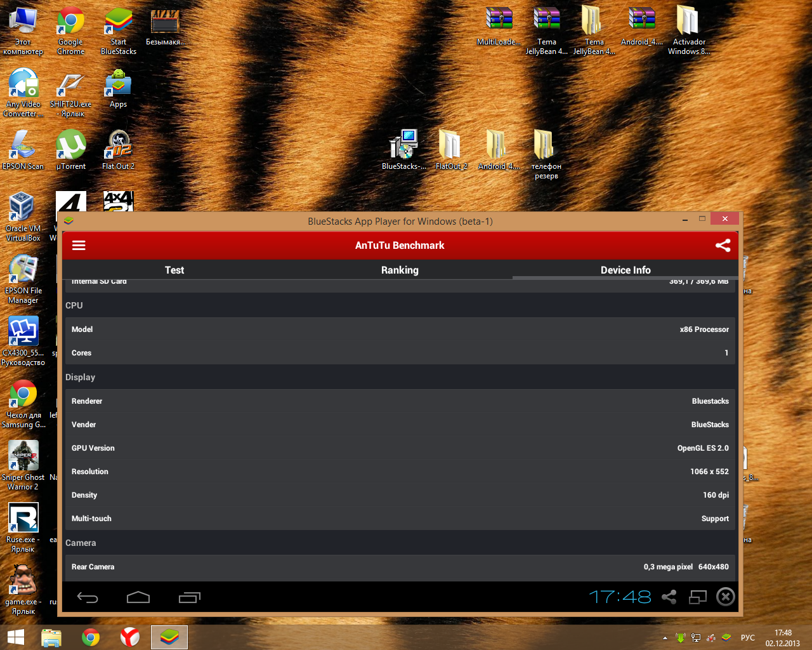Open the FlatOut_2 folder on desktop
This screenshot has width=812, height=650.
[x=451, y=150]
